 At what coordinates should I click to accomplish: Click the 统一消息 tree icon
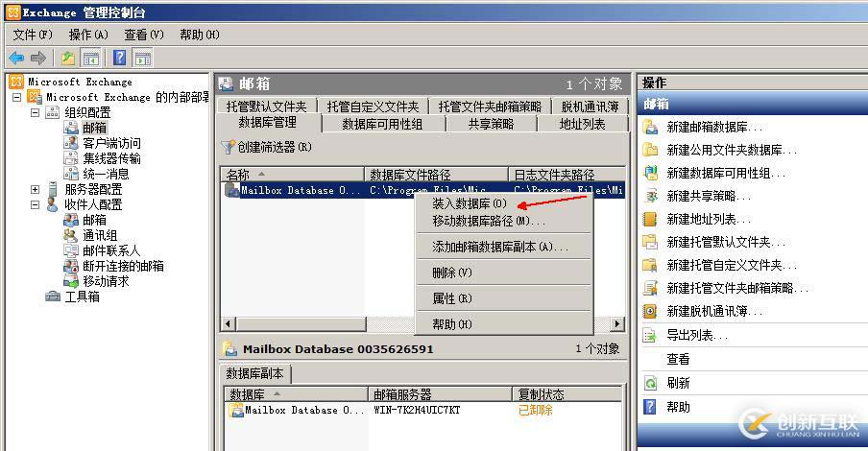tap(71, 174)
